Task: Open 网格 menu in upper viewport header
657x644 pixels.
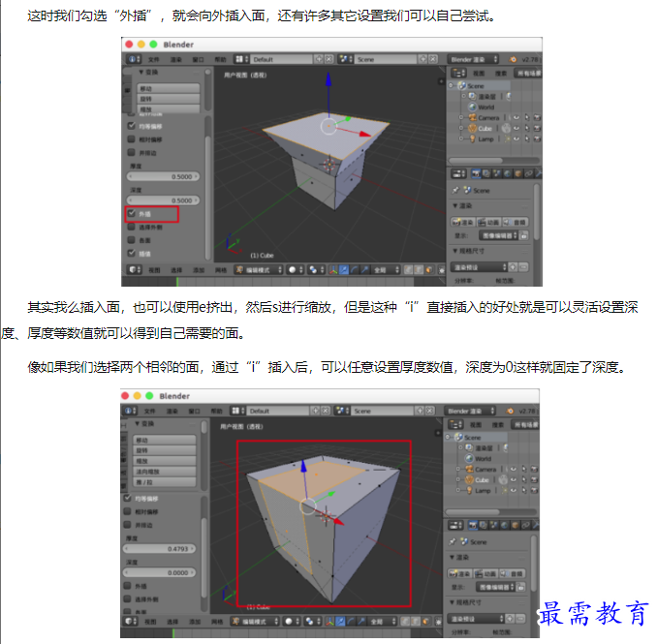Action: 221,270
